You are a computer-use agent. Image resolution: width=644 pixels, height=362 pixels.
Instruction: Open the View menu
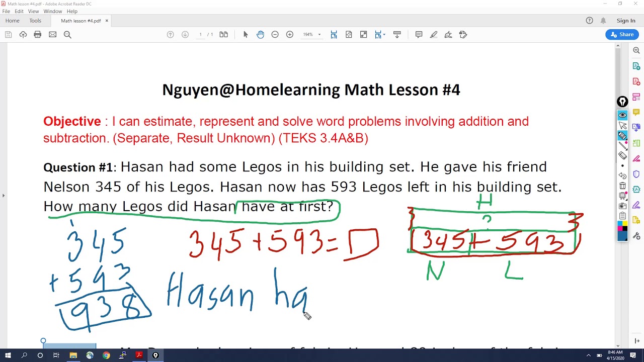[x=33, y=11]
